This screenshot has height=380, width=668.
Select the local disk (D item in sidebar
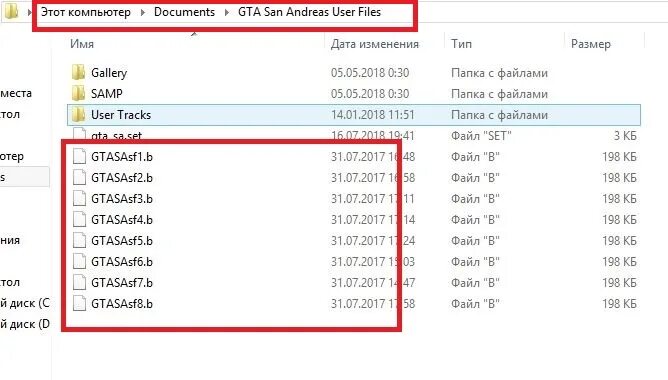(25, 324)
